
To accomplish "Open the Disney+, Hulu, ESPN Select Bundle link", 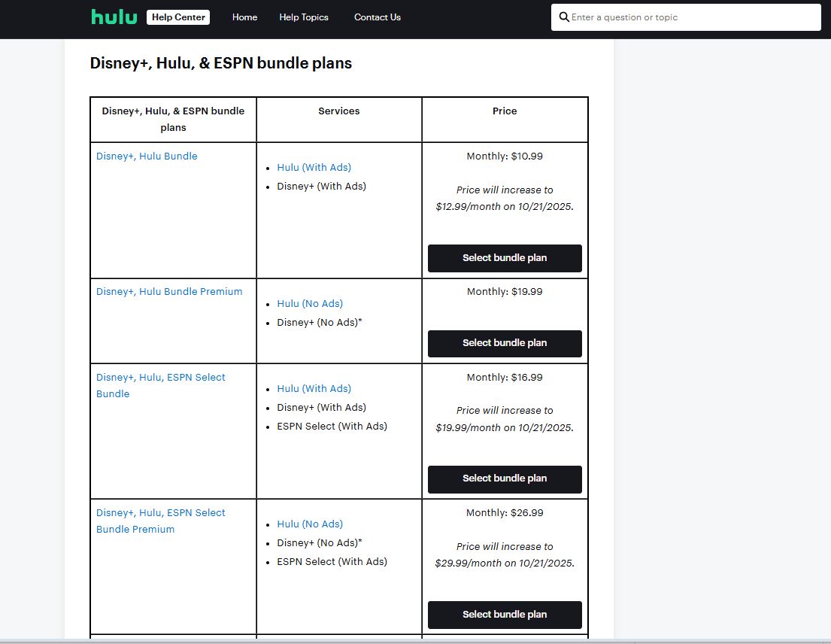I will [161, 385].
